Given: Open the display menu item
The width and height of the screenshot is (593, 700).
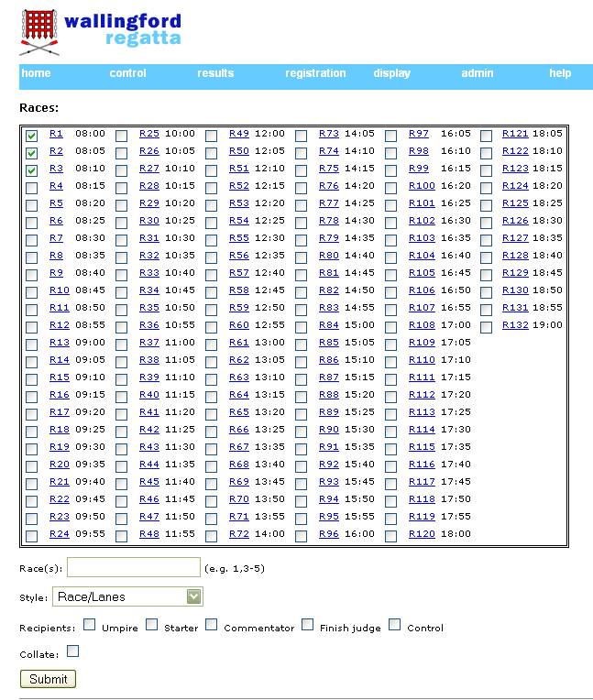Looking at the screenshot, I should pos(391,73).
